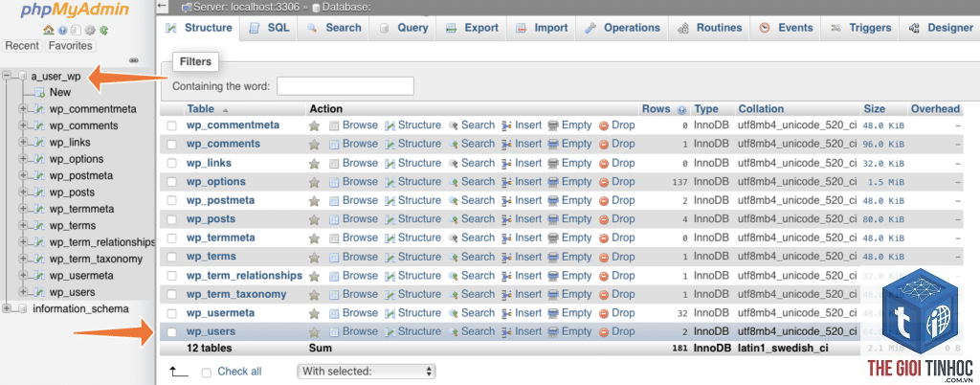Click the docs help icon in sidebar
This screenshot has height=385, width=980.
click(x=62, y=30)
